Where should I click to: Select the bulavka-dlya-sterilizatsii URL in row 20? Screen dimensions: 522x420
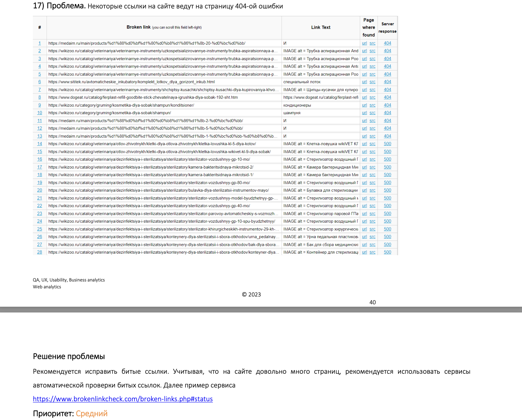[159, 190]
